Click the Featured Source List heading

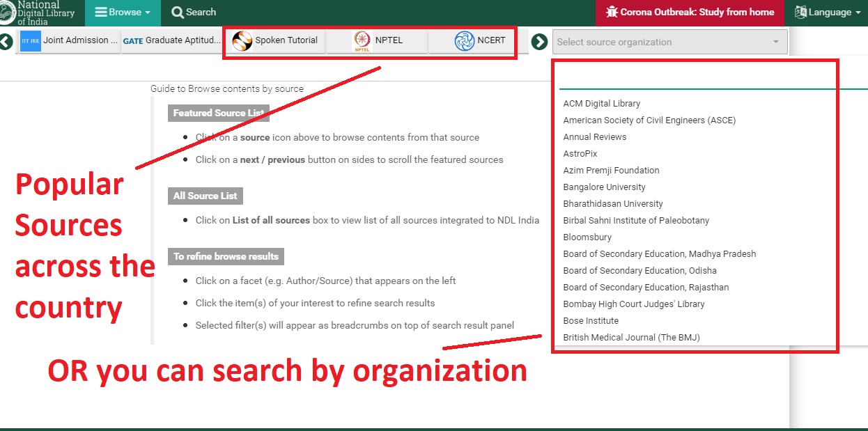click(x=219, y=113)
